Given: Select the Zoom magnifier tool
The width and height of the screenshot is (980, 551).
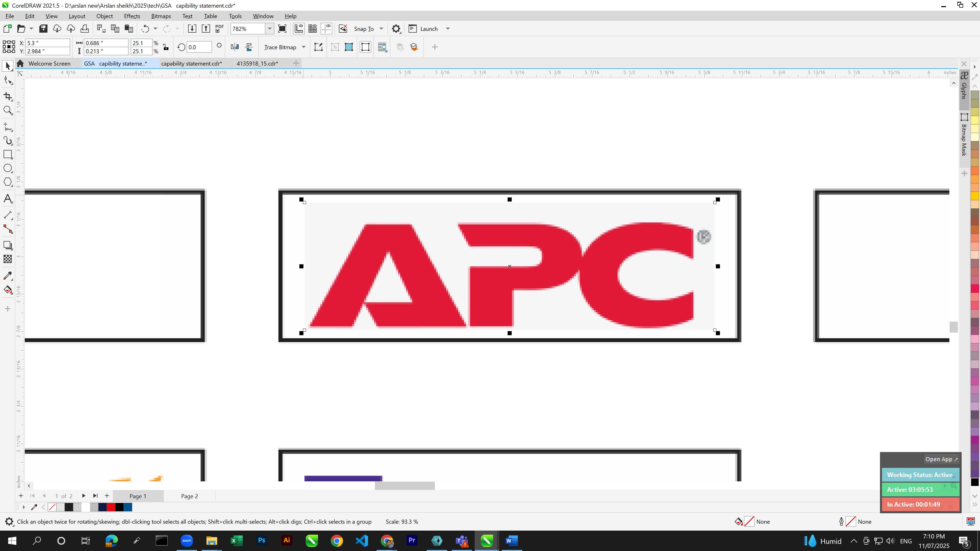Looking at the screenshot, I should (8, 111).
